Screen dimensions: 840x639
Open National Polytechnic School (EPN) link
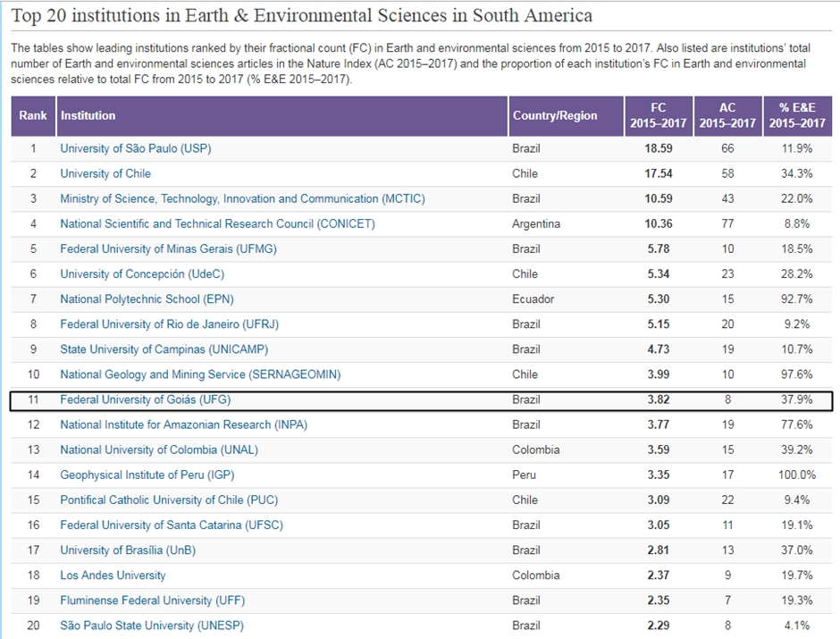point(147,298)
